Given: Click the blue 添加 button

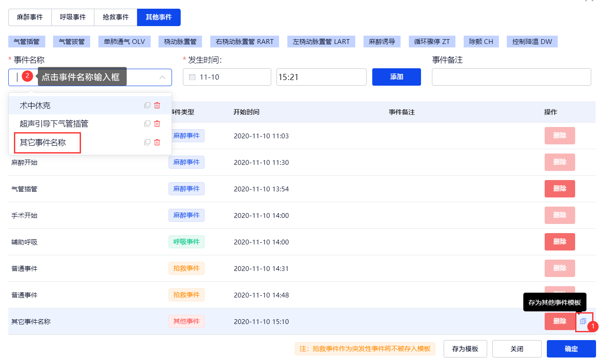Looking at the screenshot, I should pos(397,77).
